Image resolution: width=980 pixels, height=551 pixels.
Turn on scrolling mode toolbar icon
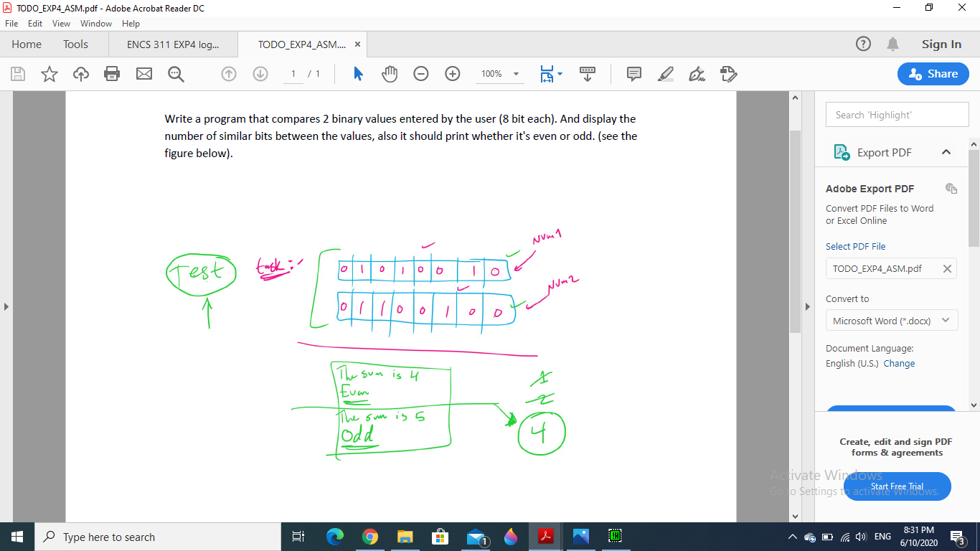click(588, 74)
